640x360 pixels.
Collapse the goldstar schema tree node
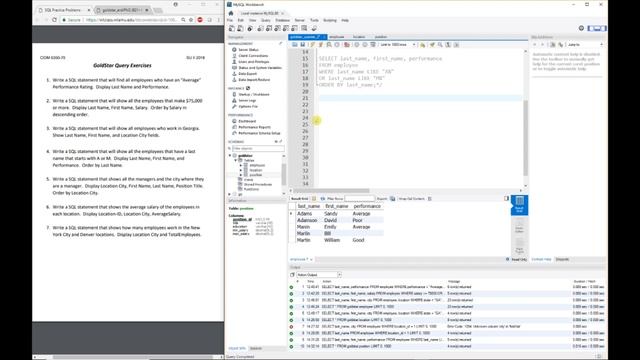230,156
